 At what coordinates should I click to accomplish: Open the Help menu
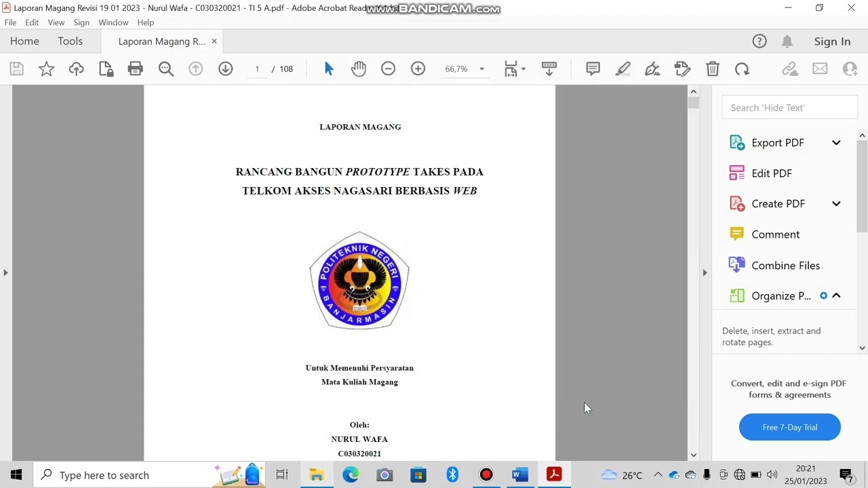(x=146, y=22)
